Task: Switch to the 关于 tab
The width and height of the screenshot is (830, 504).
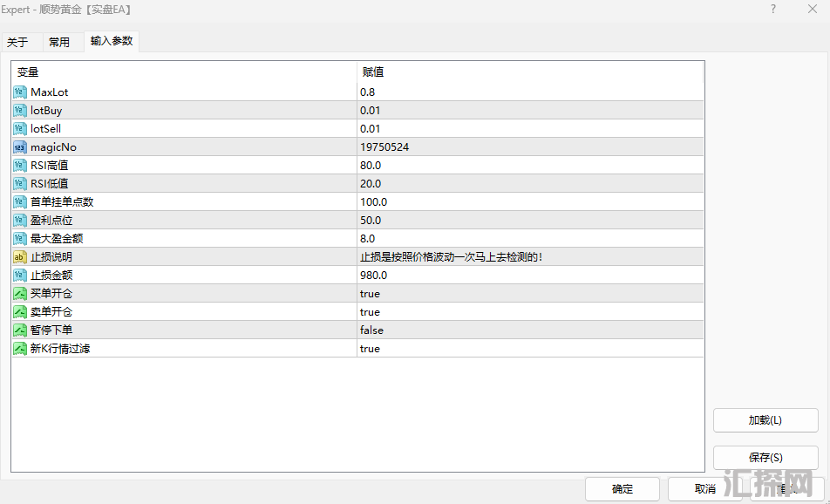Action: (x=18, y=42)
